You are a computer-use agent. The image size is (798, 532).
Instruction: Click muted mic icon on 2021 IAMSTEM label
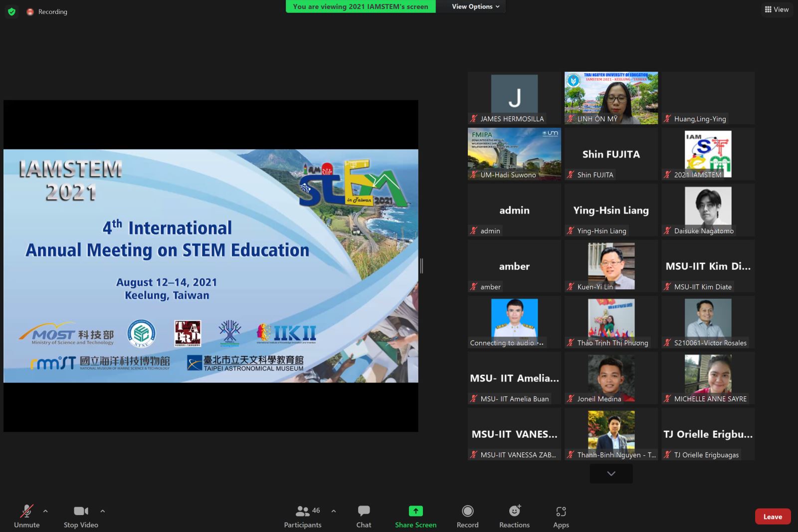point(667,175)
